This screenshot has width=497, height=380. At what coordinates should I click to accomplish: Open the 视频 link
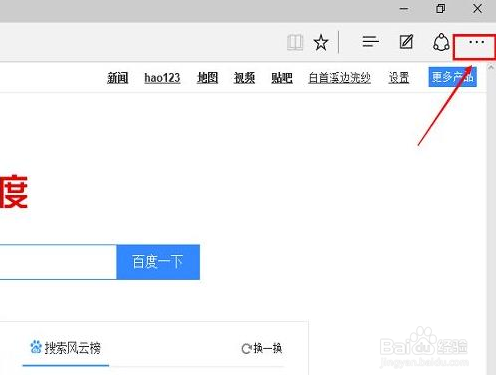click(244, 78)
